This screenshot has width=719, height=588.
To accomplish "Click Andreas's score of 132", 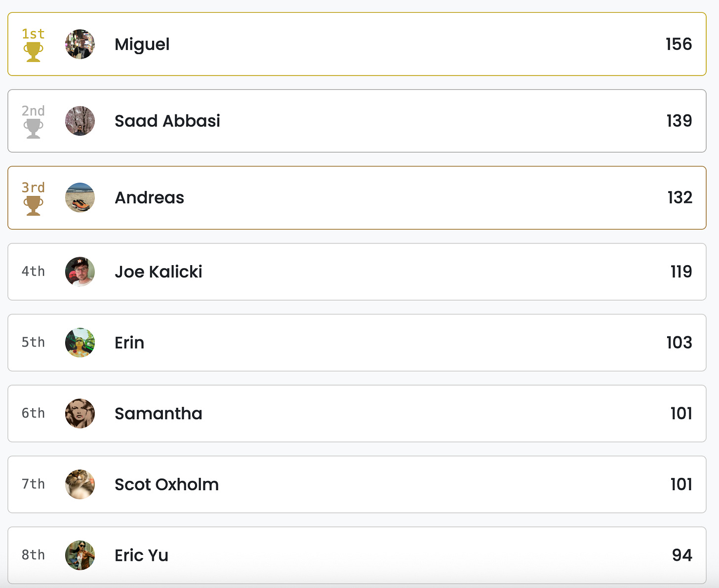I will click(x=679, y=197).
